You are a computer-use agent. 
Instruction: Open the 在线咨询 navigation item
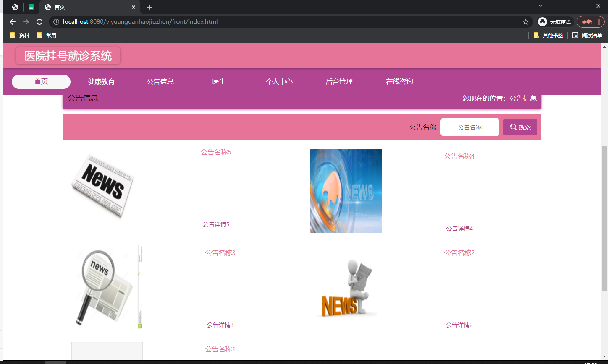tap(399, 82)
